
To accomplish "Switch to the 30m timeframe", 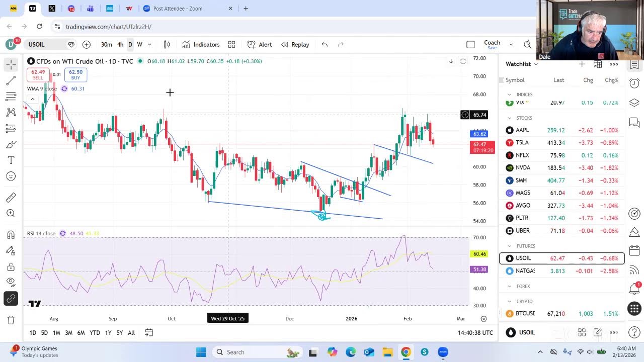I will (x=106, y=44).
